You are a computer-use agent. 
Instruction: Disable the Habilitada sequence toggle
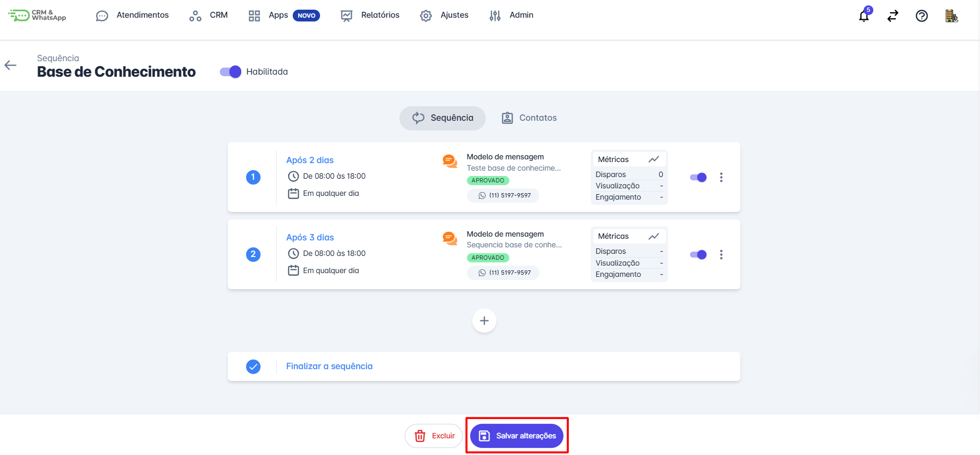pyautogui.click(x=231, y=72)
